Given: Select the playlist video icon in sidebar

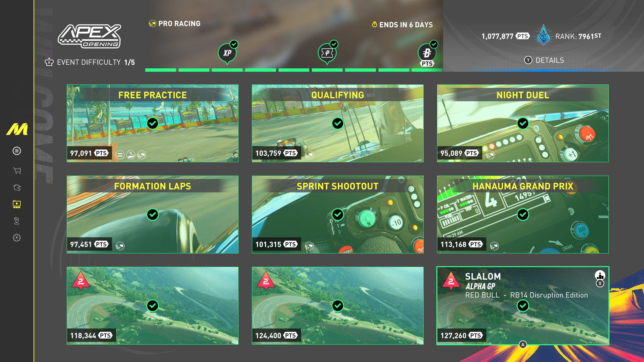Looking at the screenshot, I should pyautogui.click(x=17, y=204).
